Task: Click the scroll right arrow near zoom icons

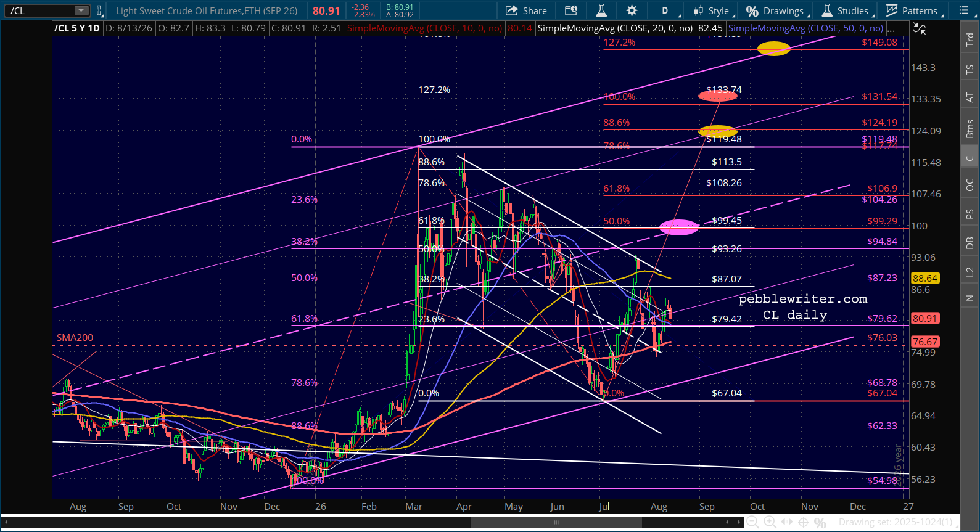Action: (740, 522)
